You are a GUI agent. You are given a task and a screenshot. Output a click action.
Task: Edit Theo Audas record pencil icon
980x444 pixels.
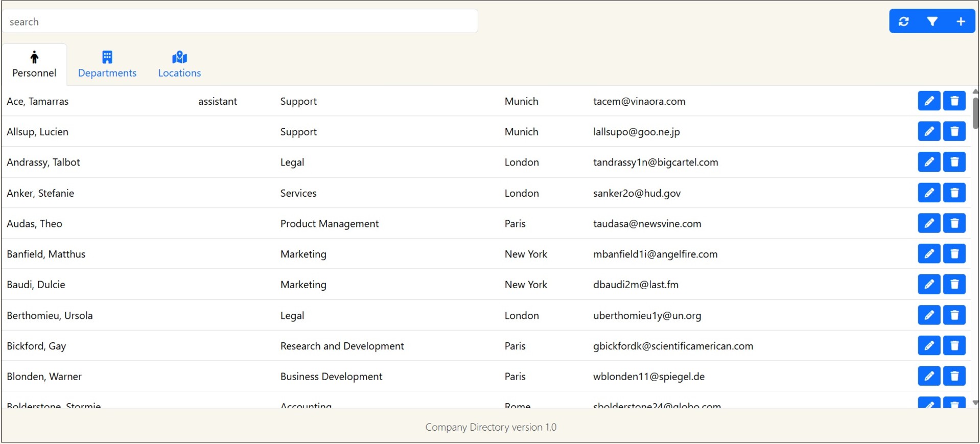tap(929, 223)
